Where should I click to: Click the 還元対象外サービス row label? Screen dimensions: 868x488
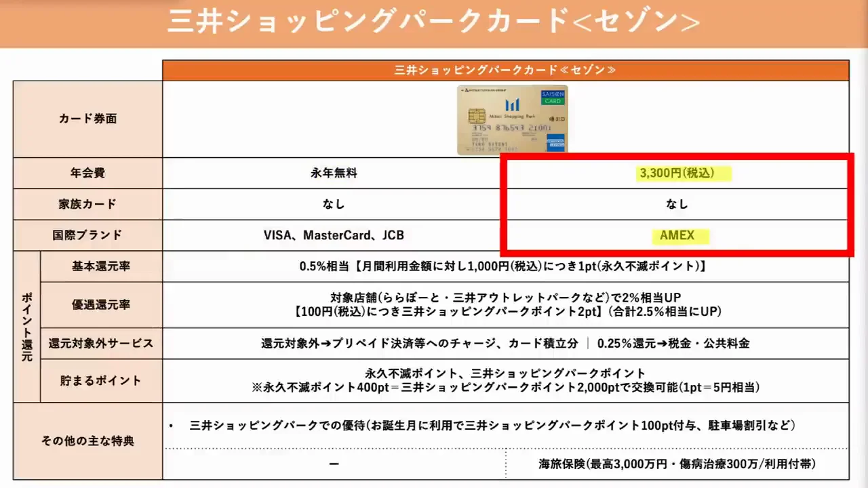click(x=101, y=344)
